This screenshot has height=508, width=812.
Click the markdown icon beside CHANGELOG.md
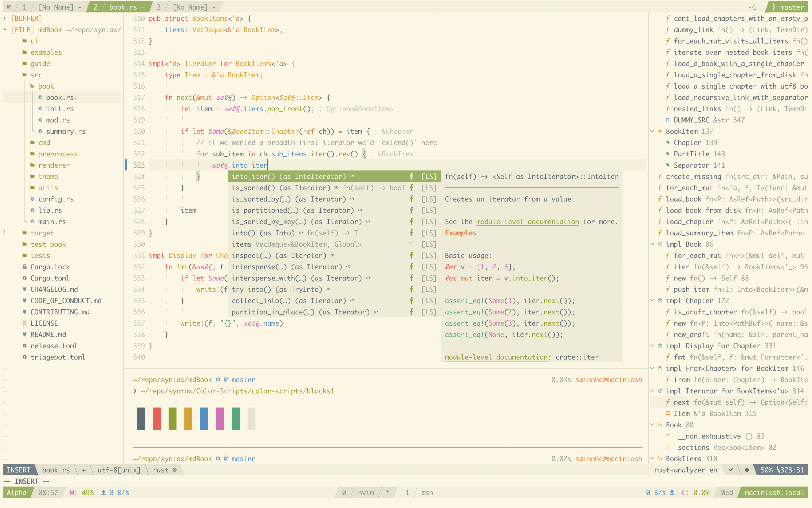[25, 289]
